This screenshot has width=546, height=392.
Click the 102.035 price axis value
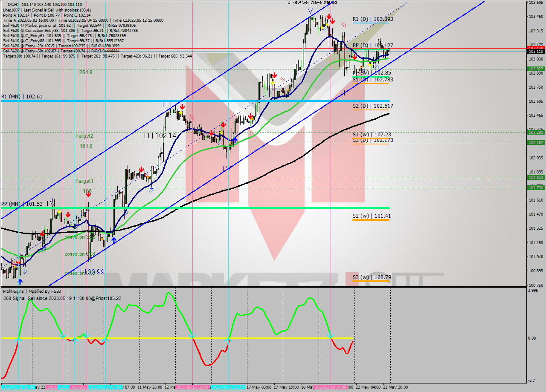(x=536, y=158)
